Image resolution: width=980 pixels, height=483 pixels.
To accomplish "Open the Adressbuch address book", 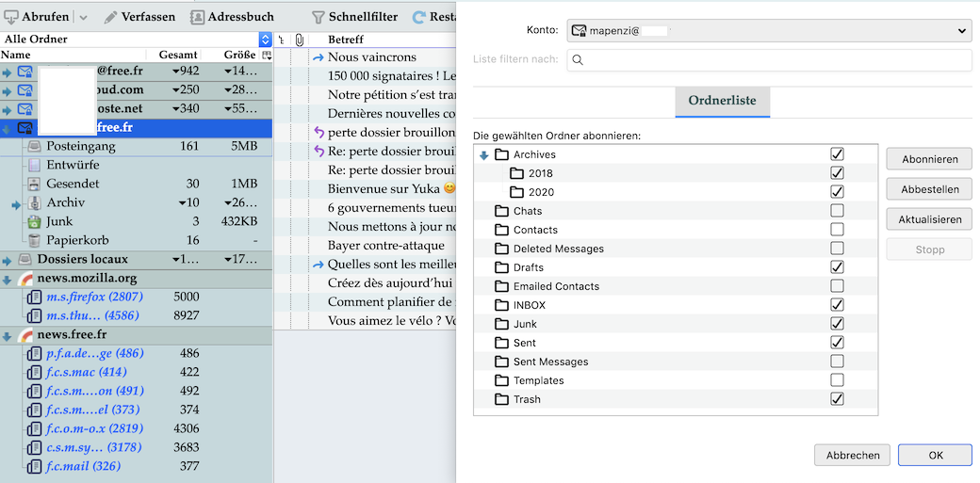I will click(x=232, y=17).
